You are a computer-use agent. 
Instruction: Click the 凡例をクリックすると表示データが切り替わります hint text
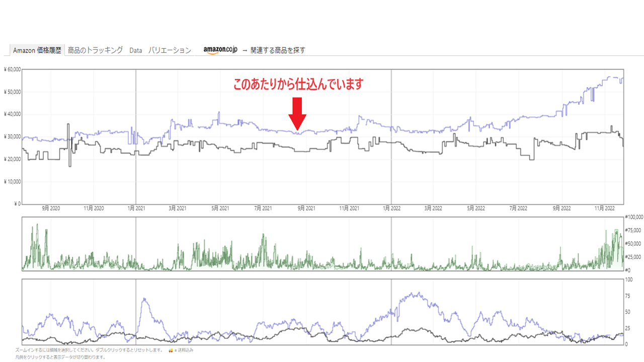coord(60,357)
